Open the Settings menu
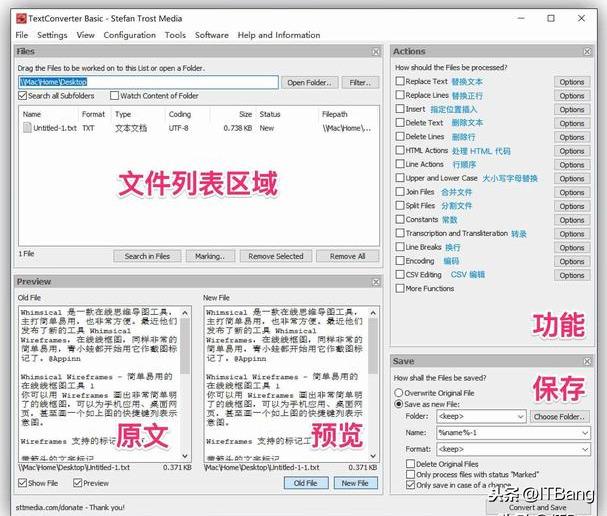 pyautogui.click(x=52, y=35)
